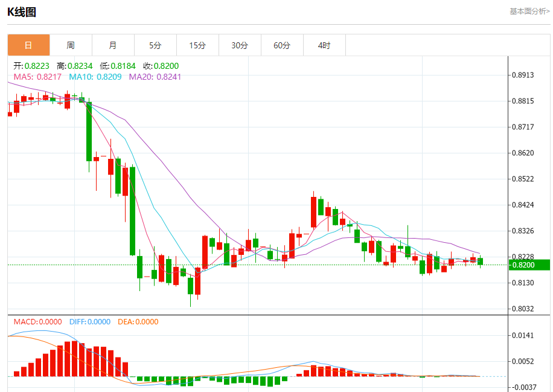Click the 0.8326 price axis label

point(523,231)
